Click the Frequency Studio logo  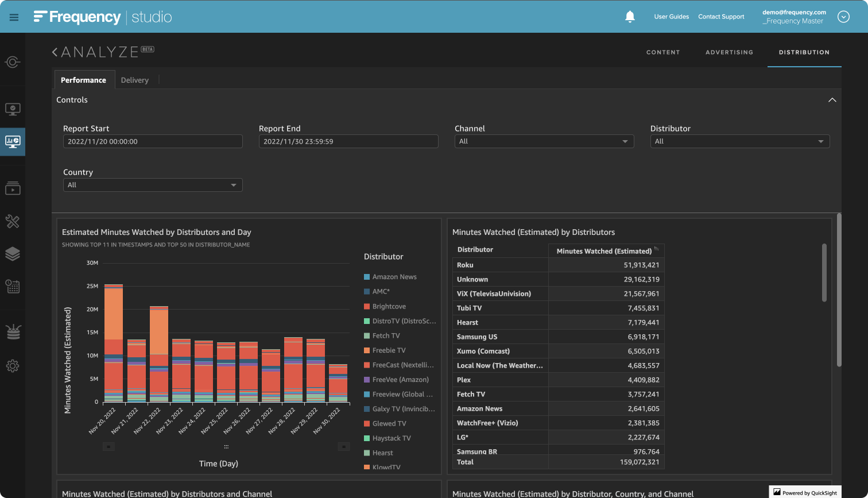point(103,17)
